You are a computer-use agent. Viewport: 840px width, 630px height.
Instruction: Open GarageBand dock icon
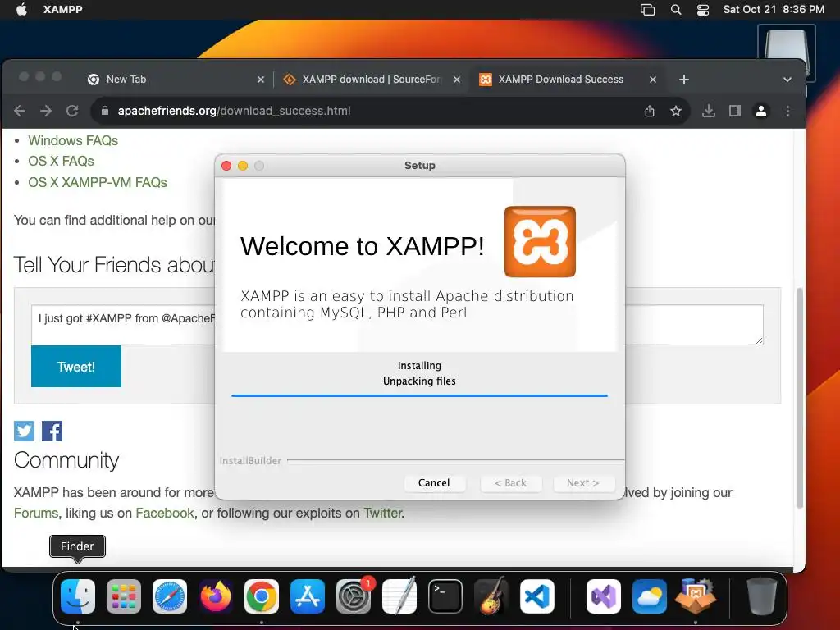(491, 596)
